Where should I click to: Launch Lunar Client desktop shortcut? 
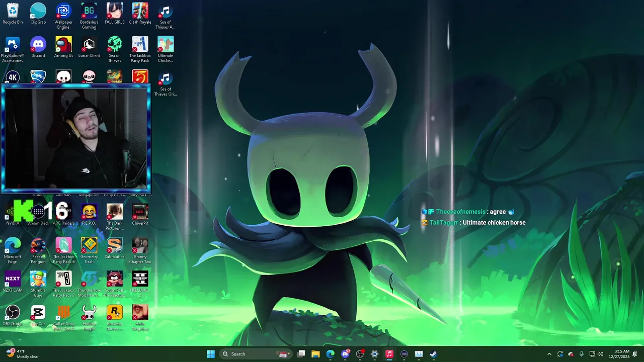click(89, 47)
